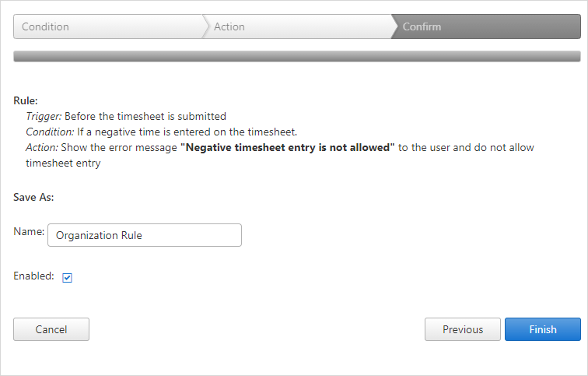Finish and save the rule
Image resolution: width=588 pixels, height=376 pixels.
(x=543, y=329)
